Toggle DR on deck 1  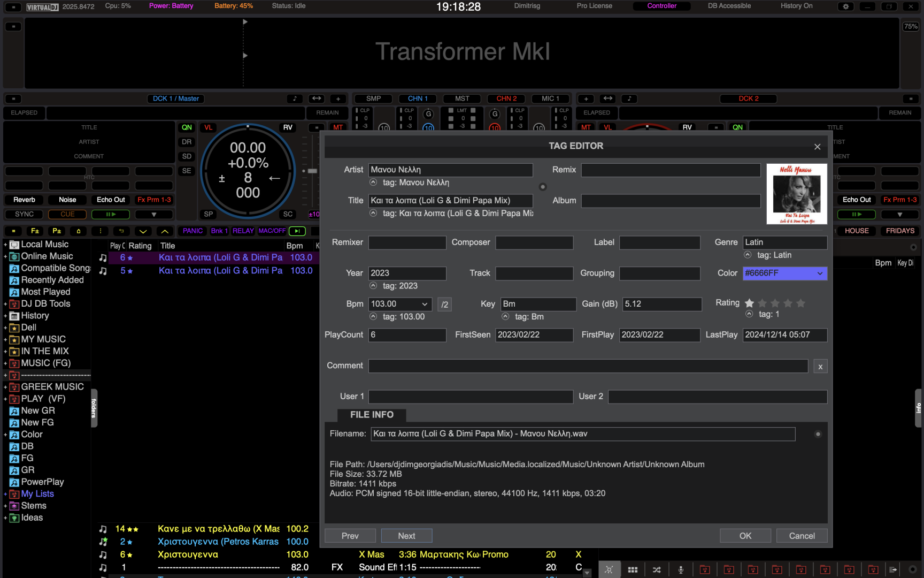[x=187, y=142]
